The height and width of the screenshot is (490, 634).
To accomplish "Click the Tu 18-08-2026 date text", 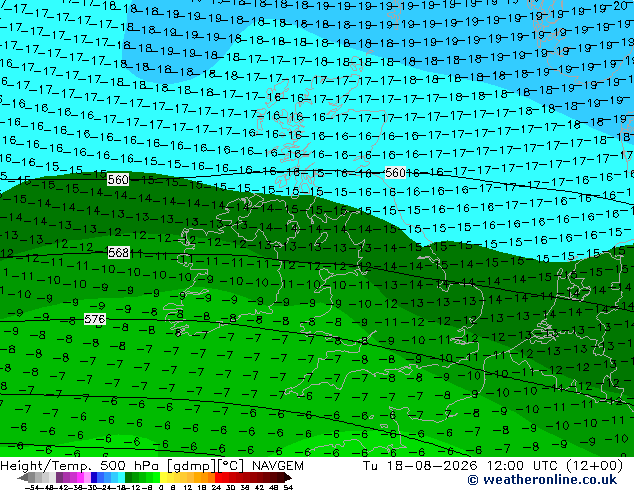I will [420, 466].
